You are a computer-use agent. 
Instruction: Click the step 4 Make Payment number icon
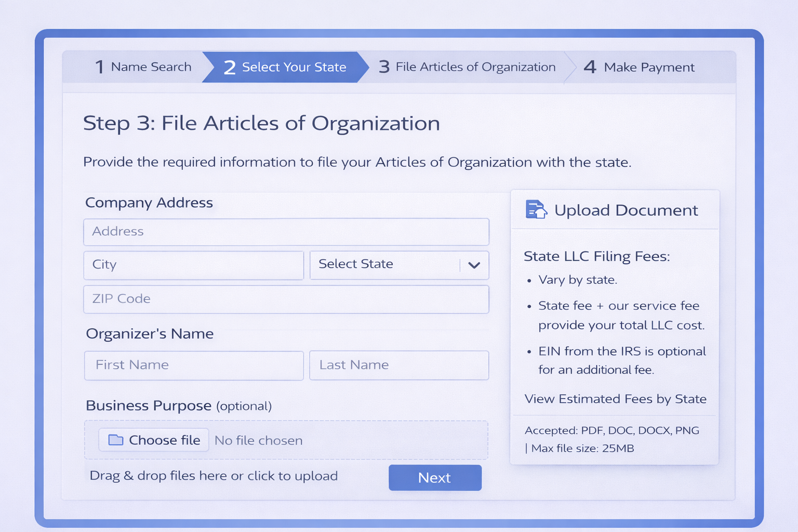pos(590,66)
